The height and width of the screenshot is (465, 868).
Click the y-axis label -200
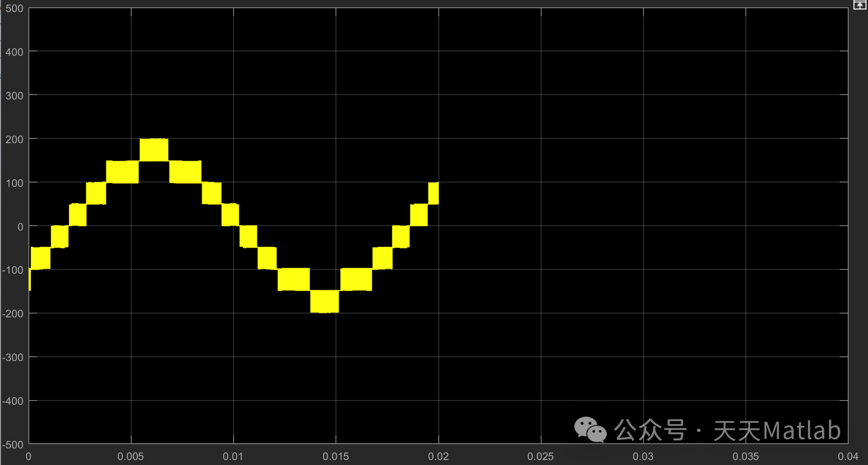click(x=13, y=314)
